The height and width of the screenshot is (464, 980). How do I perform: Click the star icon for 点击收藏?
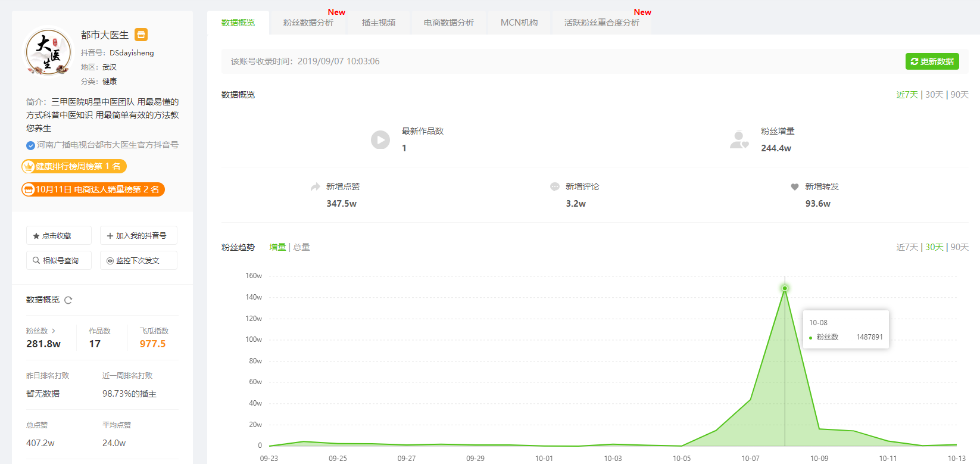pyautogui.click(x=36, y=236)
